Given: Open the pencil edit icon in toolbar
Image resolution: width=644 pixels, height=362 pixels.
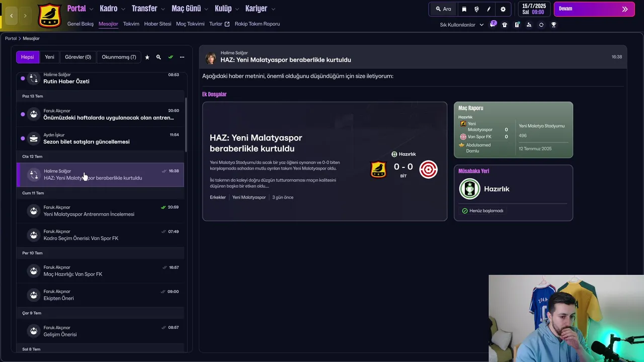Looking at the screenshot, I should click(489, 9).
